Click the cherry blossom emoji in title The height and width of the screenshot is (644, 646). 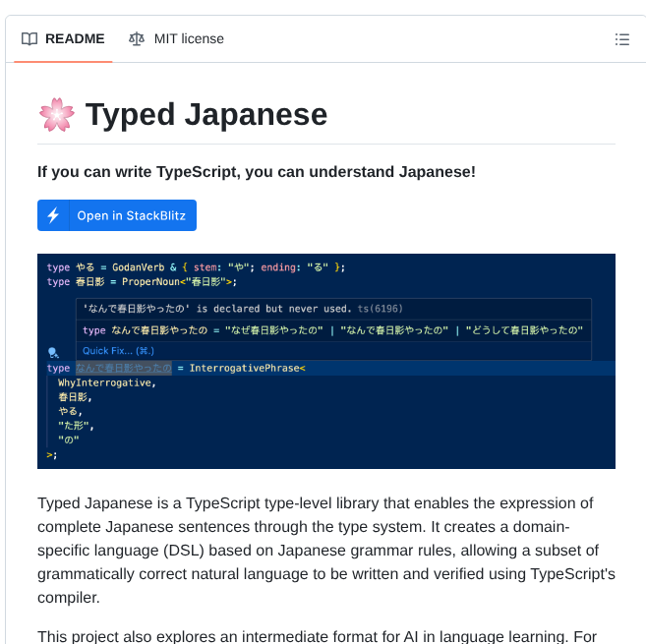57,115
